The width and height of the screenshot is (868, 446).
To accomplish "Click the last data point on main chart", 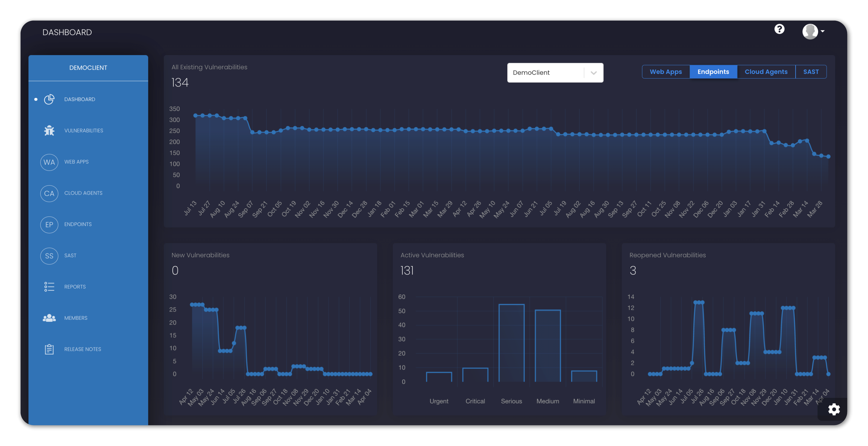I will pyautogui.click(x=828, y=156).
